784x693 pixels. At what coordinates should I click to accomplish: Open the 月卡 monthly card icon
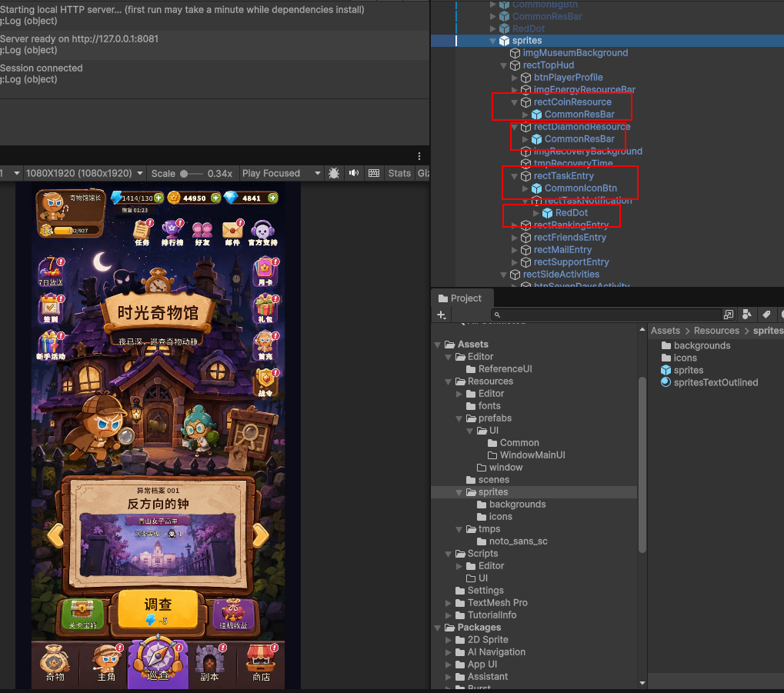(265, 272)
